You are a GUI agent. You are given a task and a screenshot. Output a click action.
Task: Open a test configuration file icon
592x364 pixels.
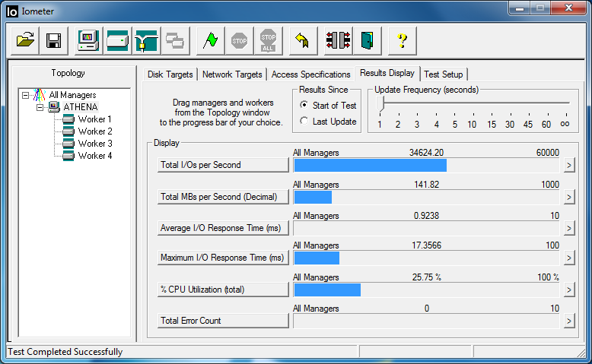(x=25, y=40)
